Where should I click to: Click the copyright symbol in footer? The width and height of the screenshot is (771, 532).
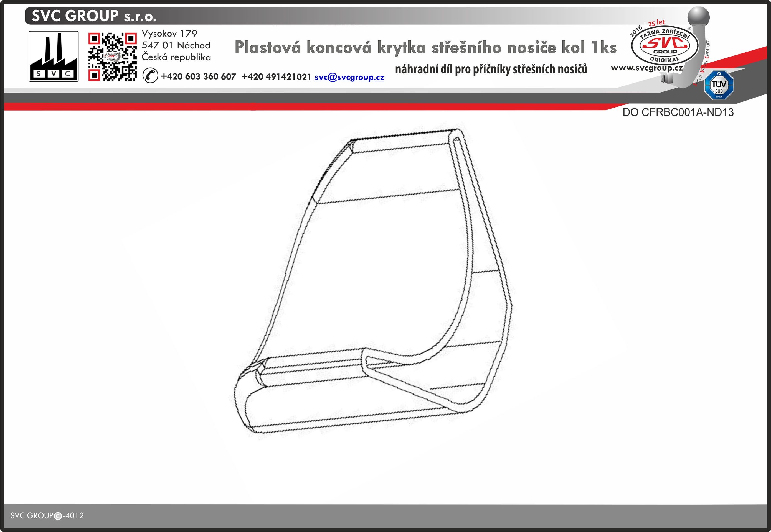click(58, 516)
